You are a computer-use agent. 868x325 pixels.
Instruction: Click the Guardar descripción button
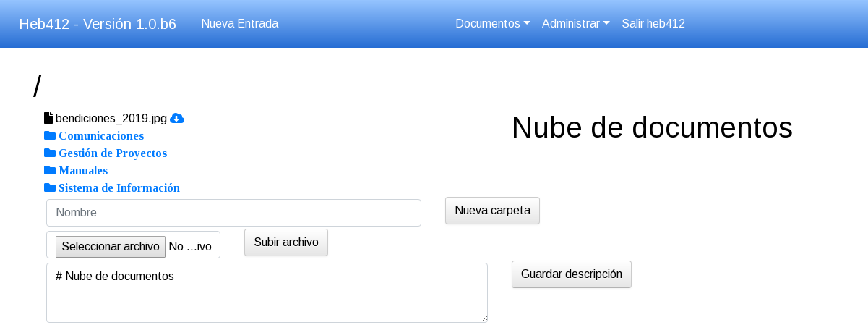[572, 274]
